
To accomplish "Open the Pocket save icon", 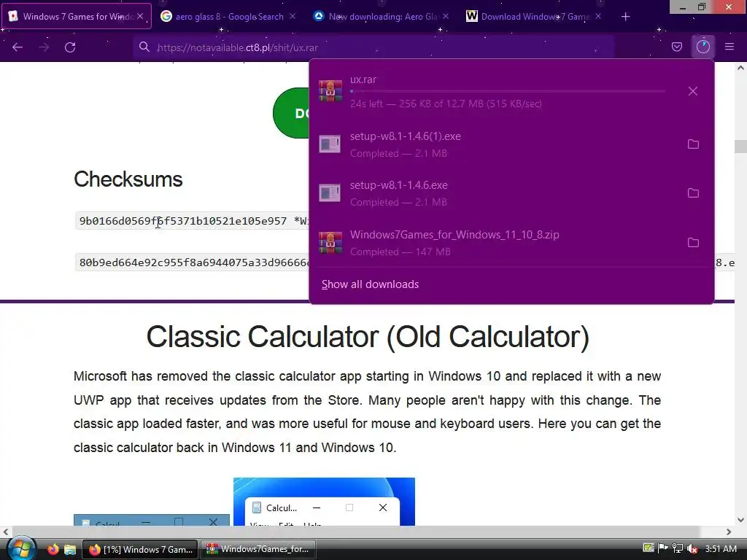I will tap(676, 47).
